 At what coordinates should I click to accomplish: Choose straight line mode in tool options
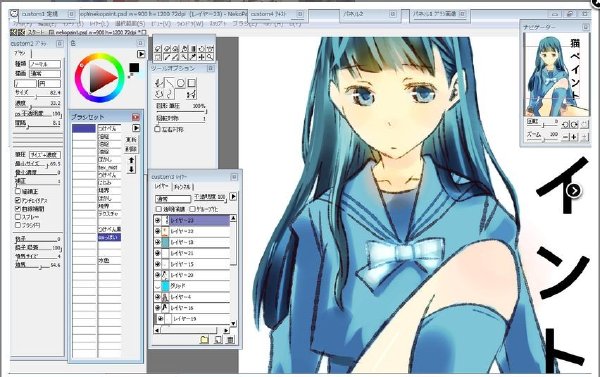tap(169, 83)
